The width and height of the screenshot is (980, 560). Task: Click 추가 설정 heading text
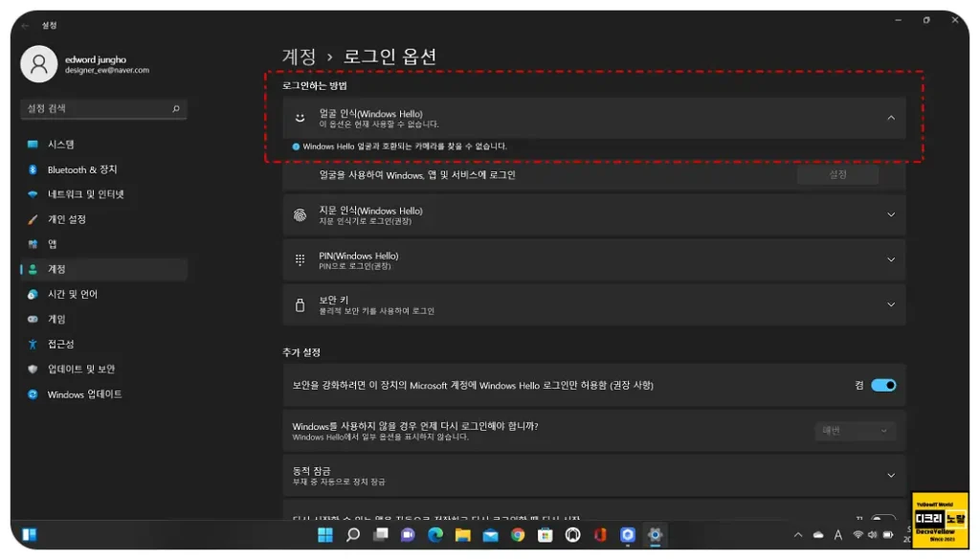[301, 352]
